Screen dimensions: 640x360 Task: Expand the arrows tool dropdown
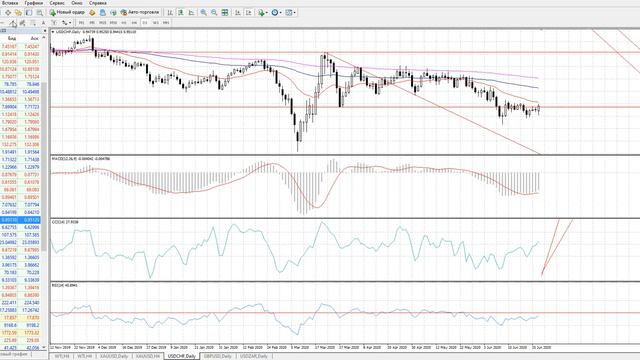tap(70, 23)
